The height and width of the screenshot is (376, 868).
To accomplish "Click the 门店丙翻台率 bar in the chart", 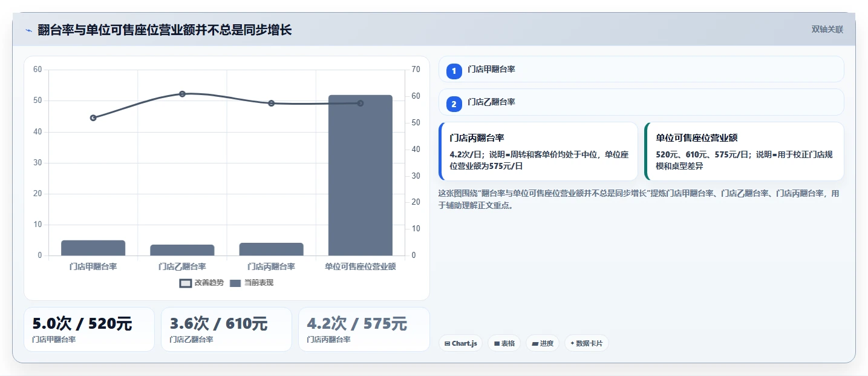I will click(271, 249).
